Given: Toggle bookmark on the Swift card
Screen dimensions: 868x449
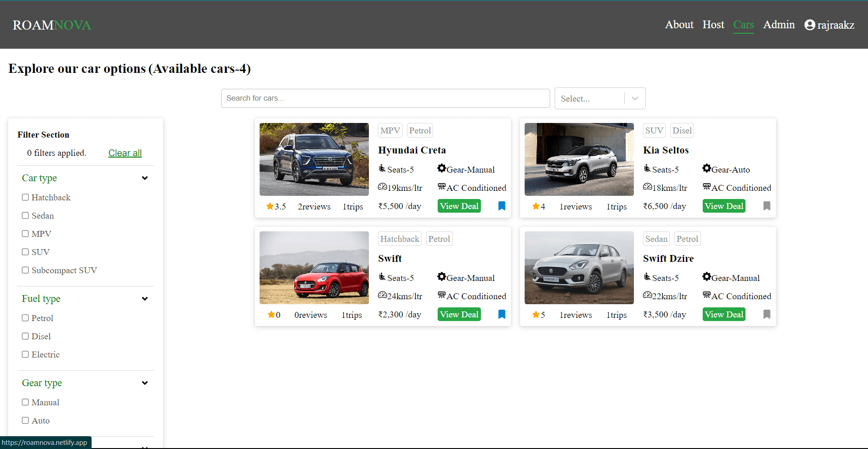Looking at the screenshot, I should pyautogui.click(x=501, y=314).
